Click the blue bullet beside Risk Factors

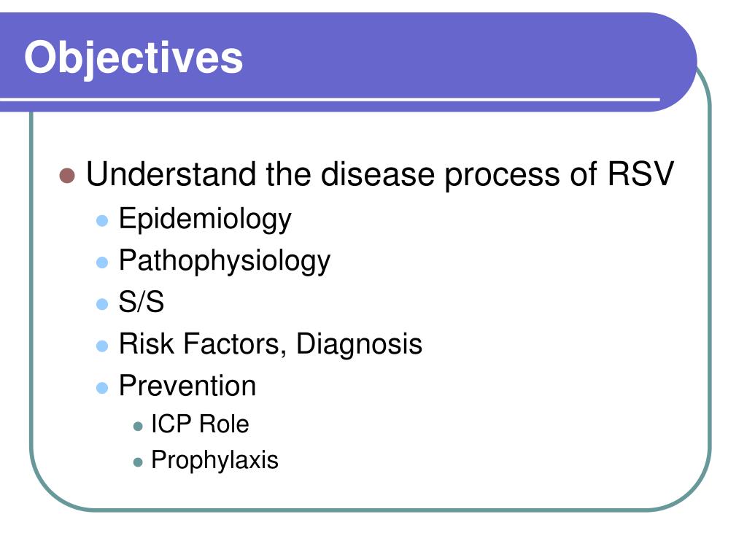click(x=102, y=346)
